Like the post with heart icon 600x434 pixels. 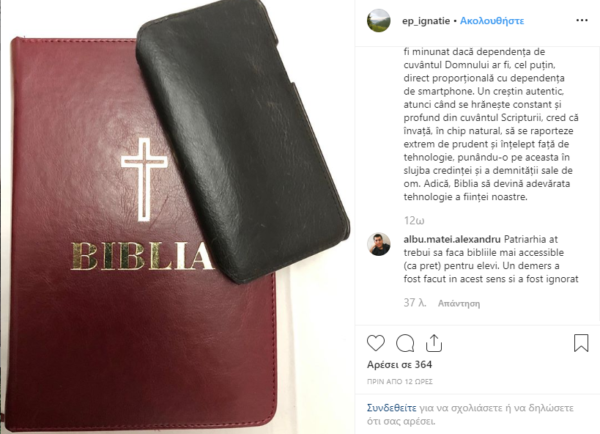(376, 343)
